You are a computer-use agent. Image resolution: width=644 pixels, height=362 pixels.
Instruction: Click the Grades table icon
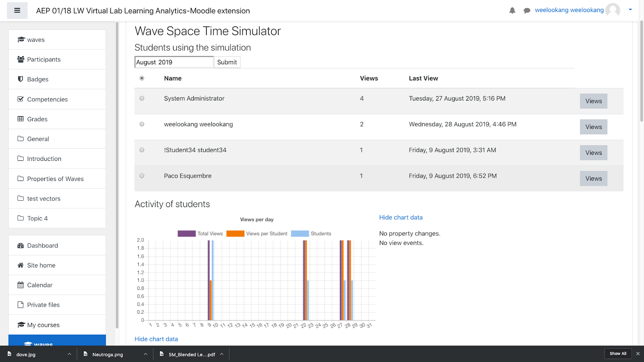click(x=21, y=119)
